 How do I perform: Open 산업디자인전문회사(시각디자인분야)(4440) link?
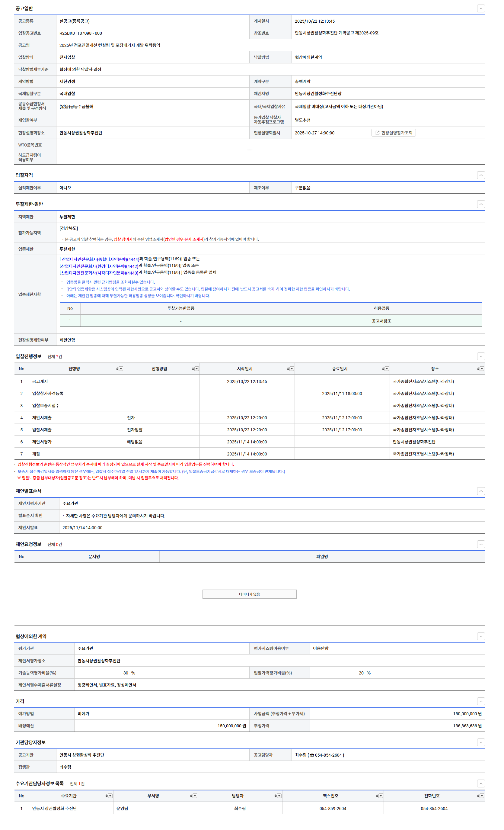click(99, 273)
